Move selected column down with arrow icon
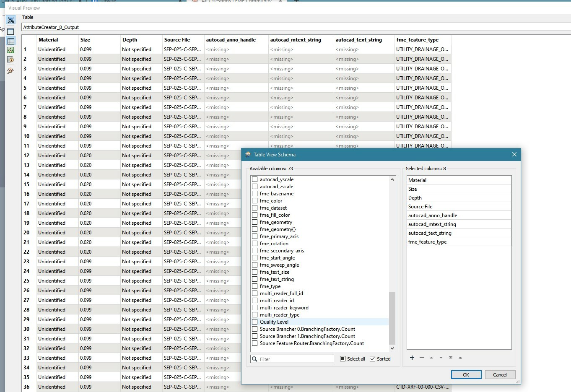Viewport: 571px width, 392px height. point(441,358)
